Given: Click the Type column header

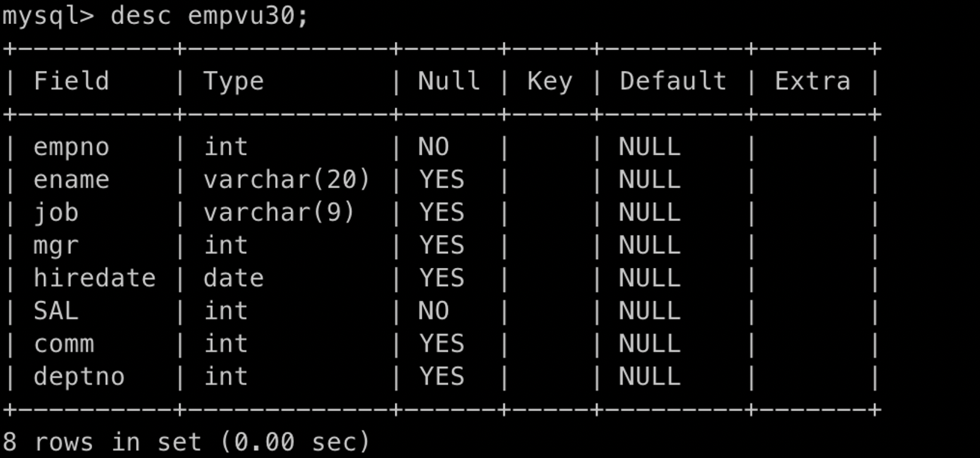Looking at the screenshot, I should pos(233,81).
